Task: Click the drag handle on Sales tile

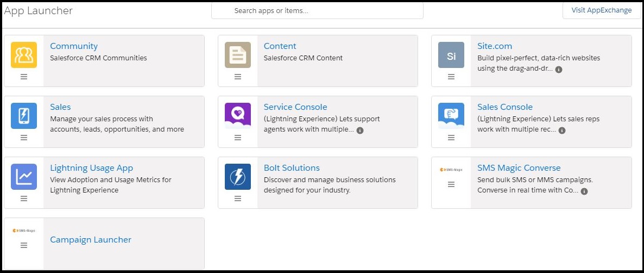Action: pos(24,138)
